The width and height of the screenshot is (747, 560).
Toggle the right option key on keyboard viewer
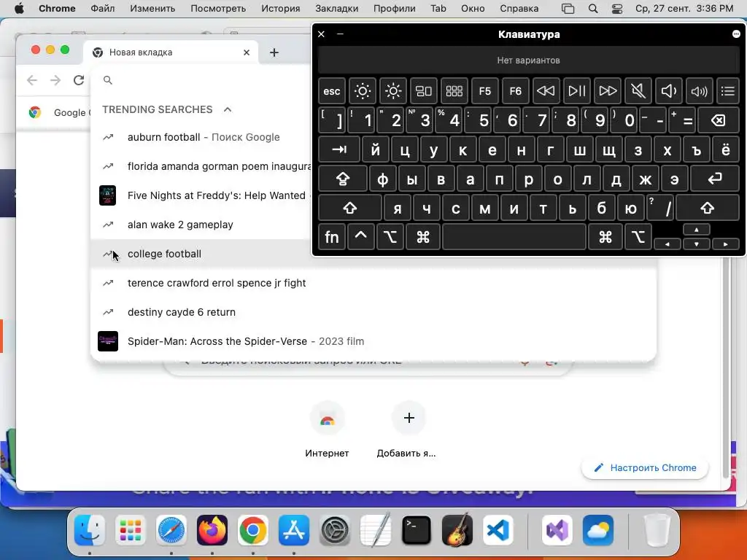point(638,237)
